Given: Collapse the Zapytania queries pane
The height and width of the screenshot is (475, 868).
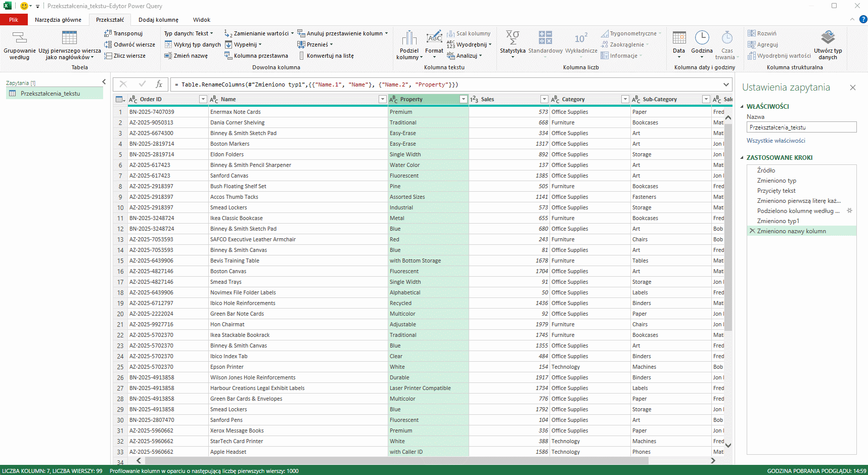Looking at the screenshot, I should coord(104,82).
